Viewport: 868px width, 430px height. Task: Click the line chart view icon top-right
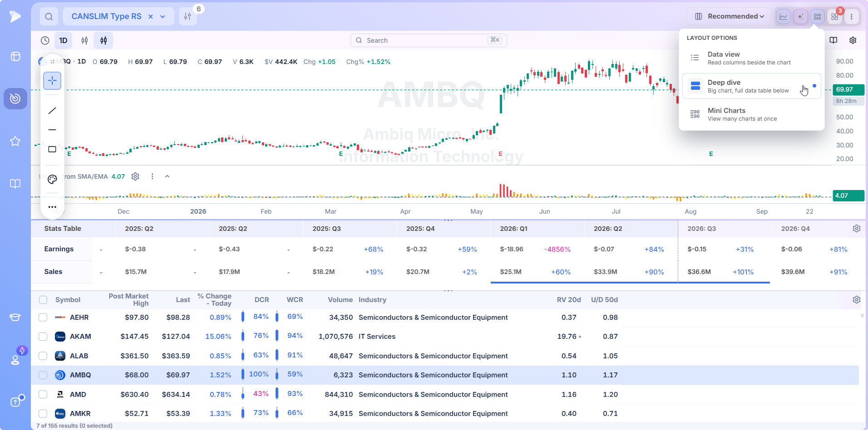click(784, 17)
